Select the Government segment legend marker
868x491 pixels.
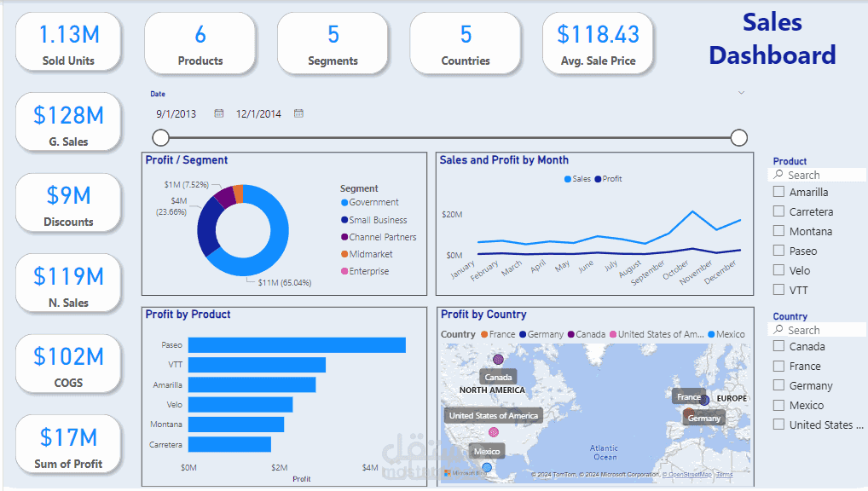coord(344,203)
